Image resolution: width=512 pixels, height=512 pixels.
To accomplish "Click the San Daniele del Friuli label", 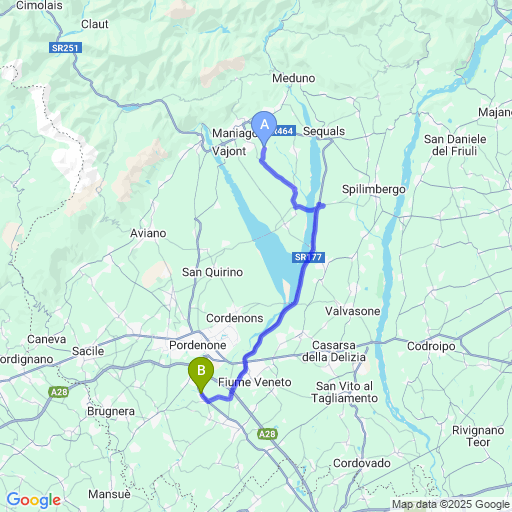I will tap(455, 145).
